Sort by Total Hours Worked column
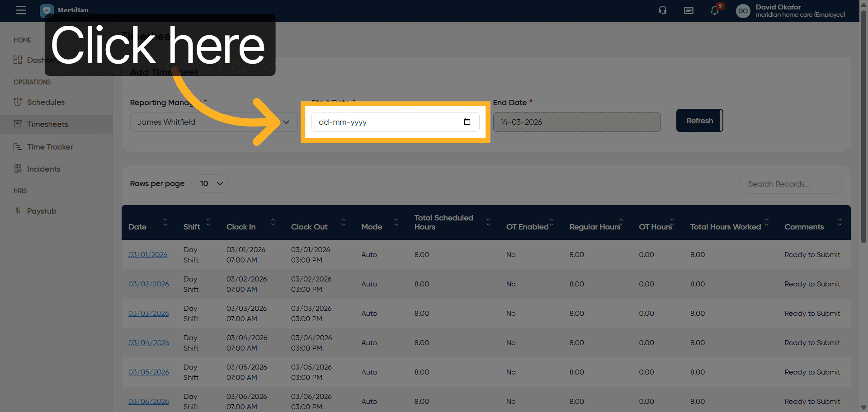This screenshot has height=412, width=868. [x=766, y=222]
